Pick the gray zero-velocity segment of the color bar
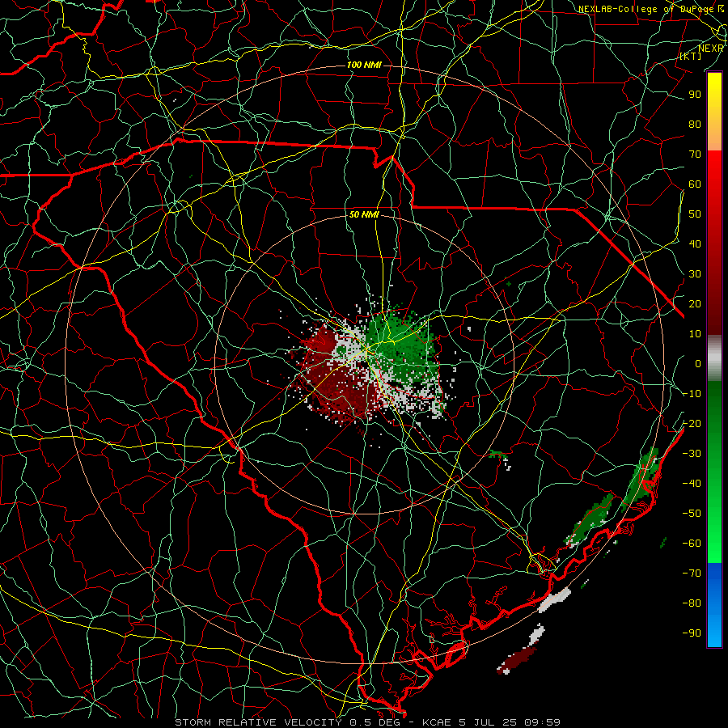Image resolution: width=728 pixels, height=728 pixels. click(x=714, y=358)
